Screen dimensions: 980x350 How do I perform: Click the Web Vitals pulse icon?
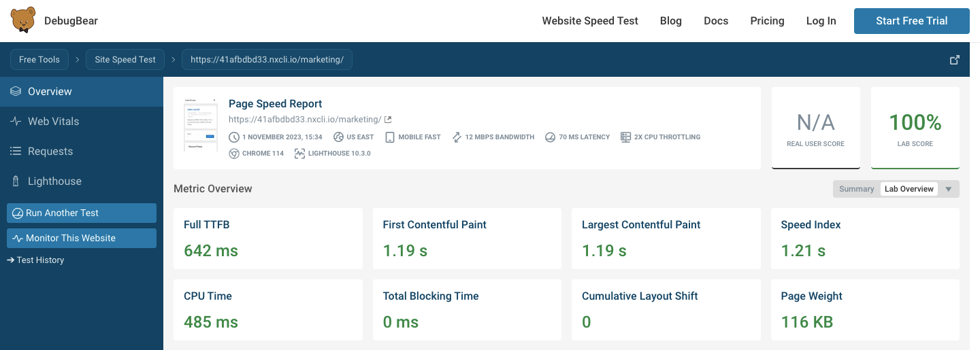coord(16,122)
